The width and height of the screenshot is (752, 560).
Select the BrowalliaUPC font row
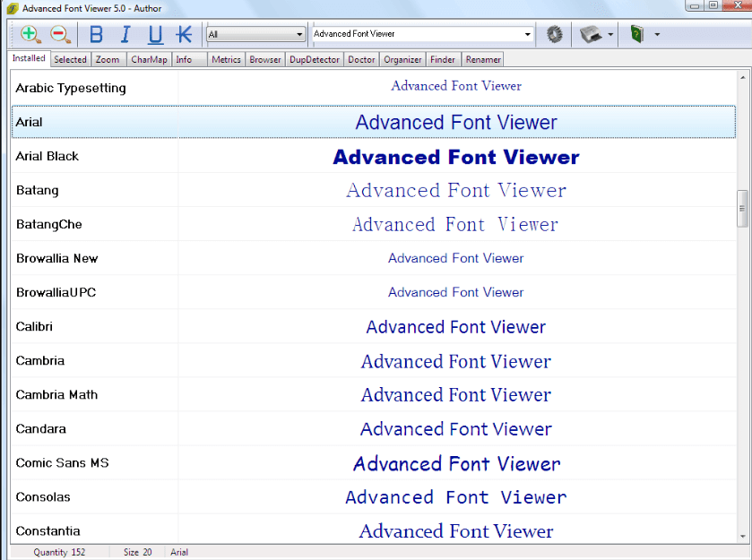374,292
